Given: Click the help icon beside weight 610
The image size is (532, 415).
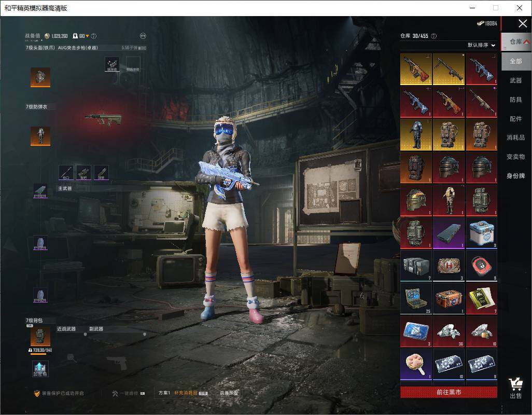Looking at the screenshot, I should [94, 36].
